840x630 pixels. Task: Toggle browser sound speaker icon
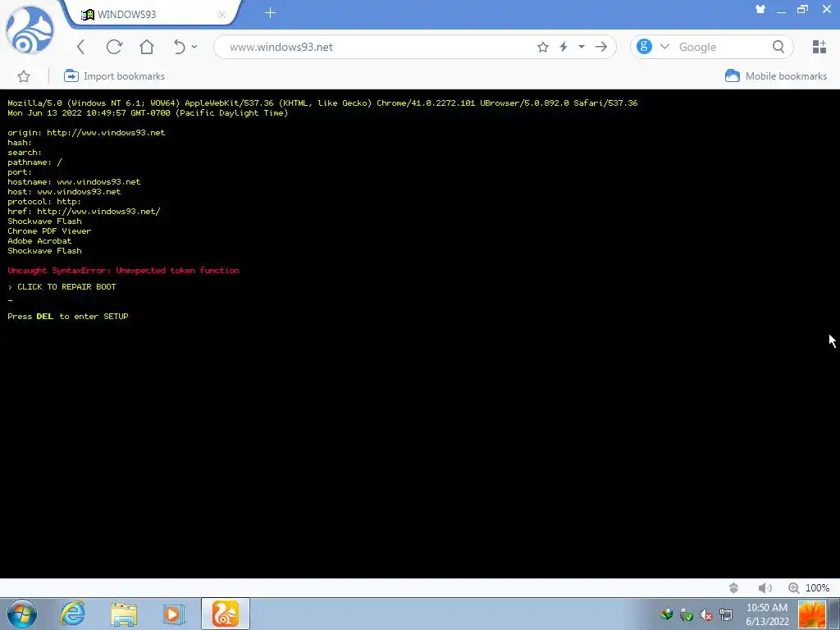765,588
